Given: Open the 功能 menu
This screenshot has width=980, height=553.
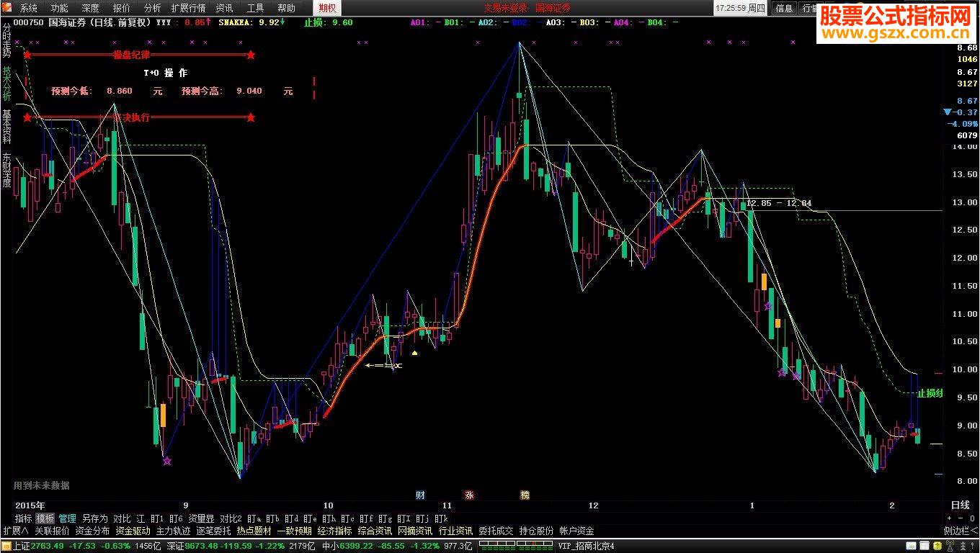Looking at the screenshot, I should tap(60, 8).
